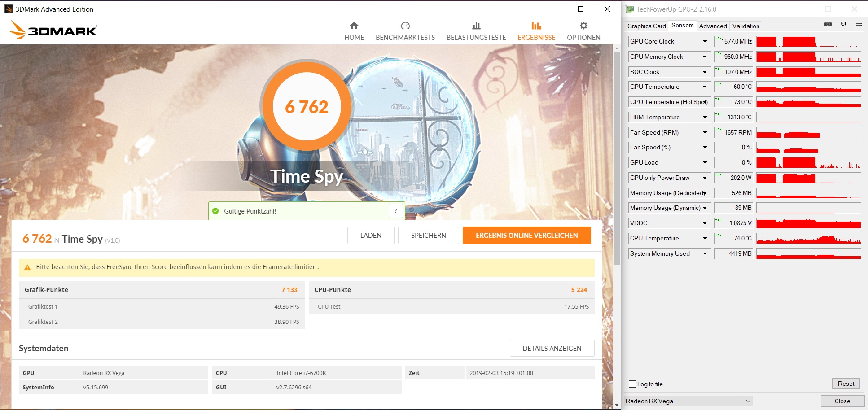This screenshot has height=410, width=868.
Task: Enable the Log to file checkbox
Action: coord(632,384)
